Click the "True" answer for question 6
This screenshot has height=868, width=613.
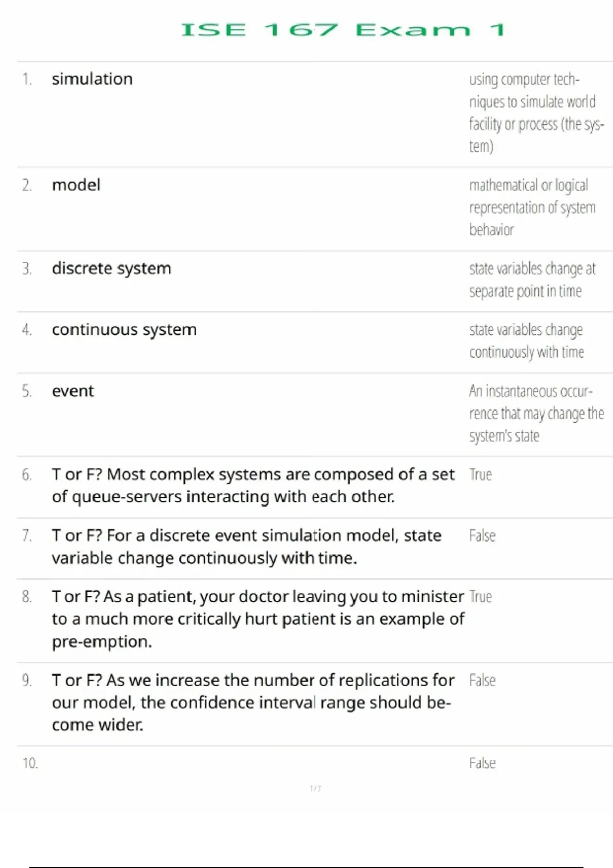click(481, 475)
